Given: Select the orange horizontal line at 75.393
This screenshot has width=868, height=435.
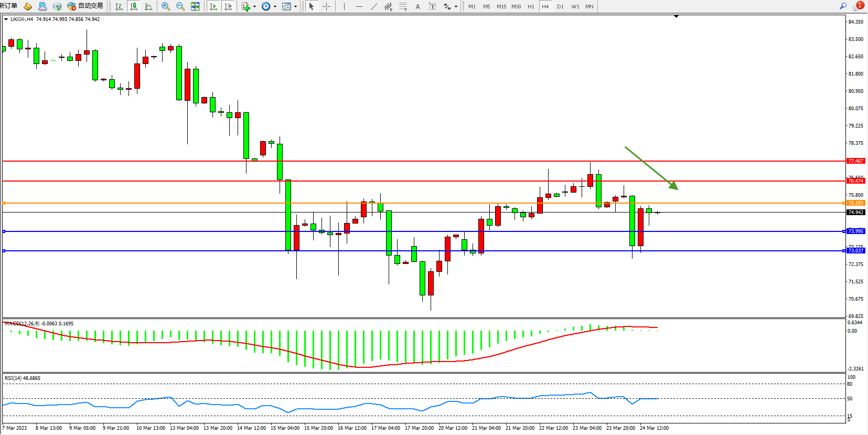Looking at the screenshot, I should pyautogui.click(x=420, y=203).
